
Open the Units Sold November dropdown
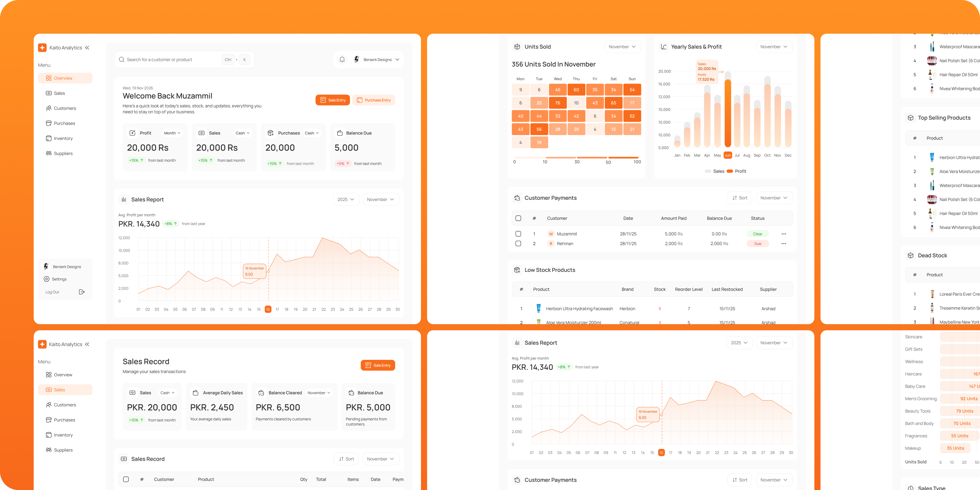[x=622, y=47]
